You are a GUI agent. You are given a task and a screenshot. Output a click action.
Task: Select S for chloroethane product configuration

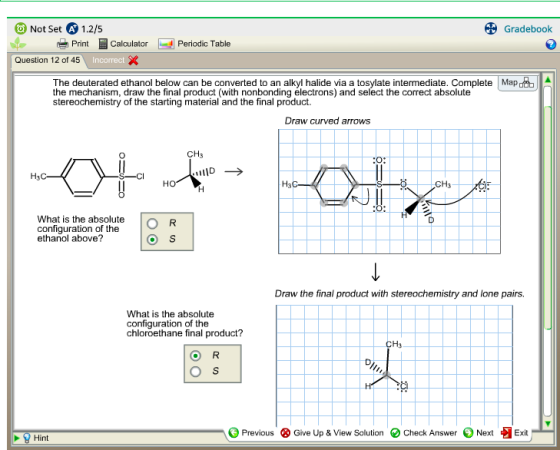[x=195, y=371]
